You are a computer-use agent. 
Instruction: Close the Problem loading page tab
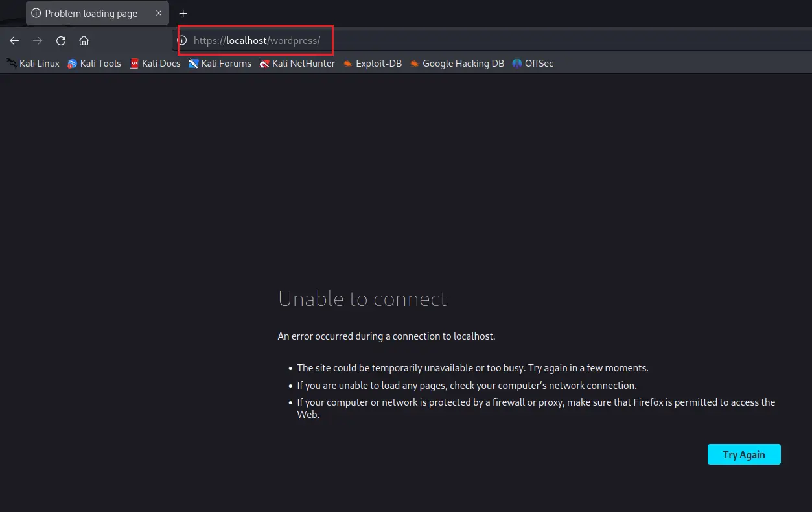[x=159, y=14]
